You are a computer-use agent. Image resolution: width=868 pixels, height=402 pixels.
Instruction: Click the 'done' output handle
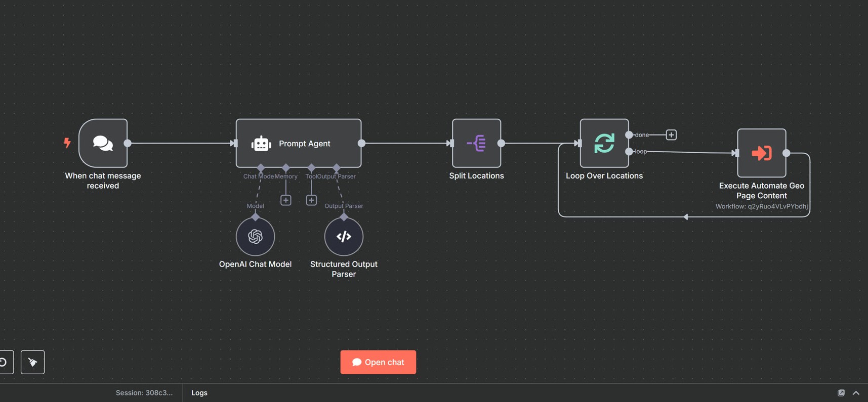(x=629, y=135)
